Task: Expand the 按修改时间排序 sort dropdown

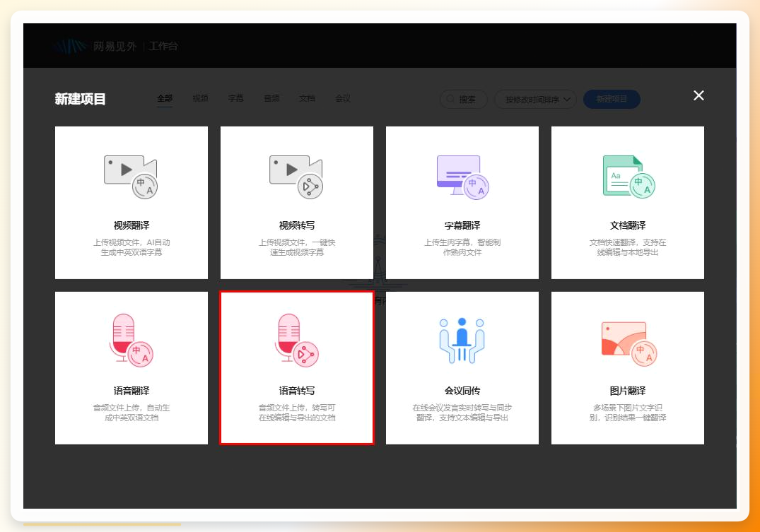Action: [536, 100]
